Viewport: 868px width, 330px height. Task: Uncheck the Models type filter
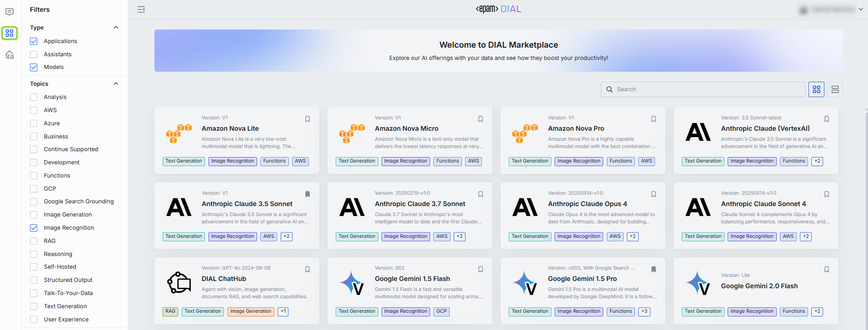(x=34, y=67)
